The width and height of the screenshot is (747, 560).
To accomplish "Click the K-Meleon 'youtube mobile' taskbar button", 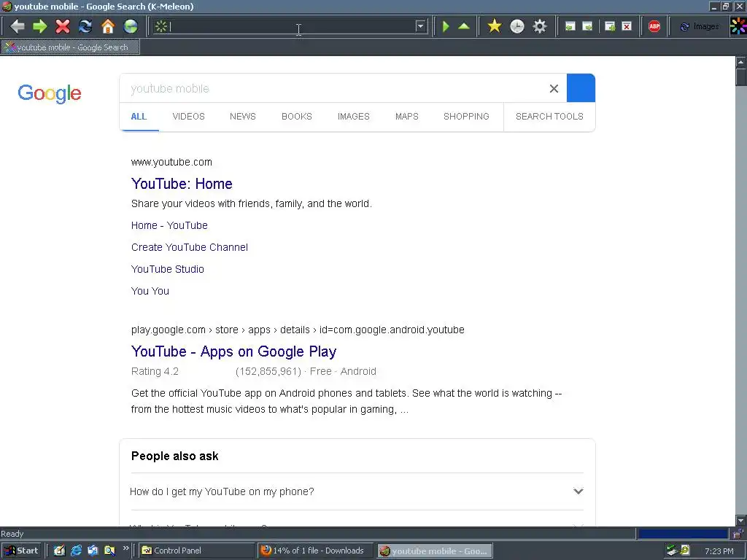I will click(435, 551).
